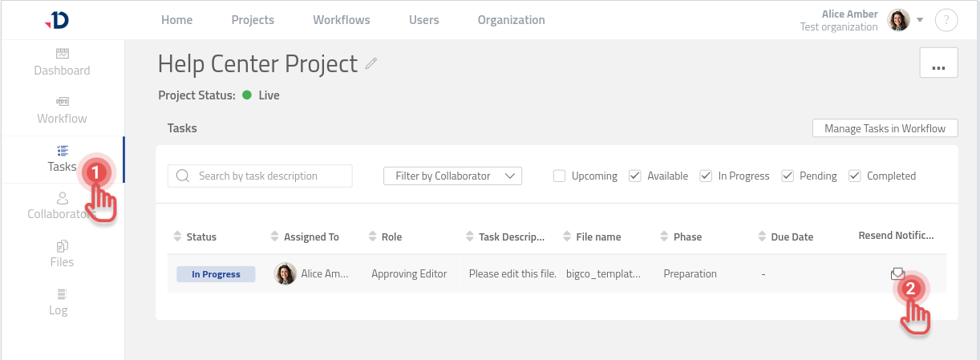
Task: Click the search by task description field
Action: tap(260, 176)
